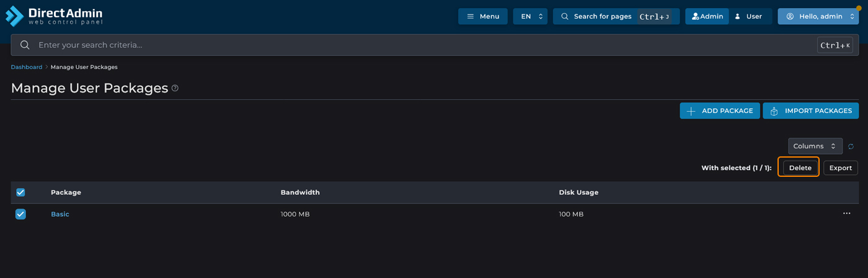Click the refresh table icon
The image size is (868, 278).
[x=851, y=146]
